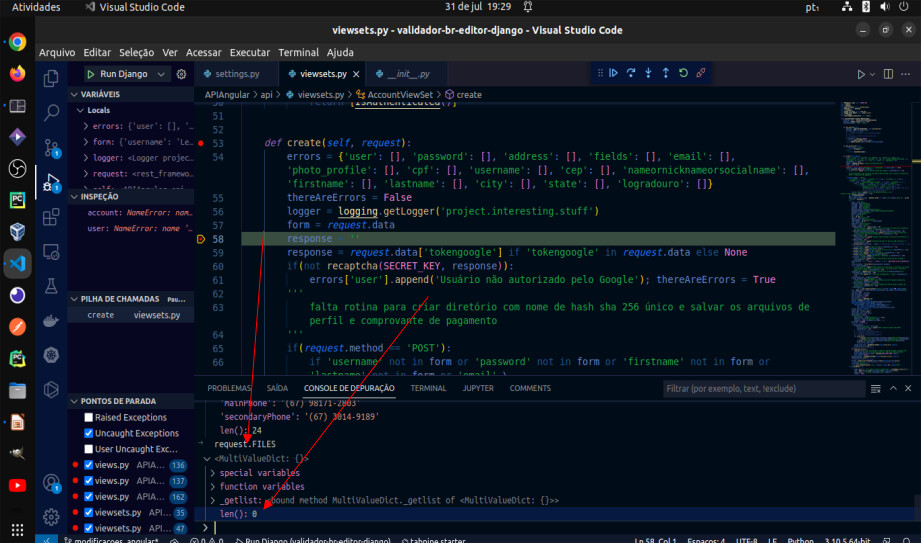The width and height of the screenshot is (921, 543).
Task: Grab the debug toolbar handle
Action: point(600,73)
